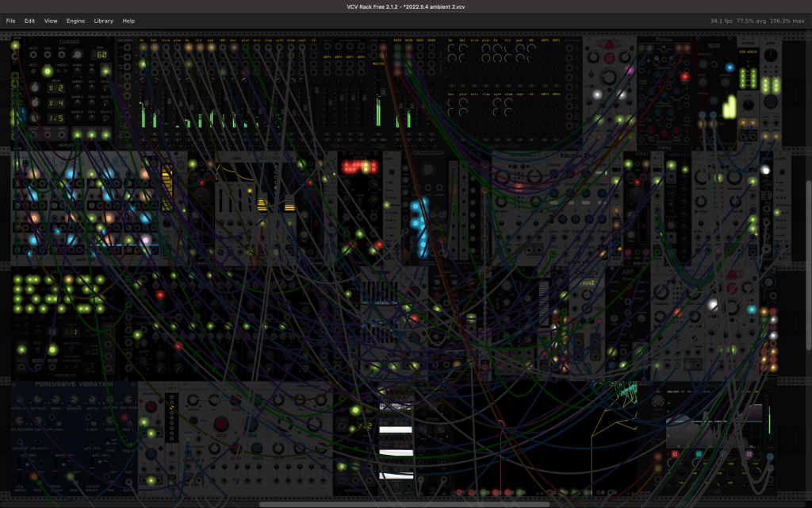Click the GRP1 fader in MixMaster
Screen dimensions: 812x508
click(x=331, y=102)
